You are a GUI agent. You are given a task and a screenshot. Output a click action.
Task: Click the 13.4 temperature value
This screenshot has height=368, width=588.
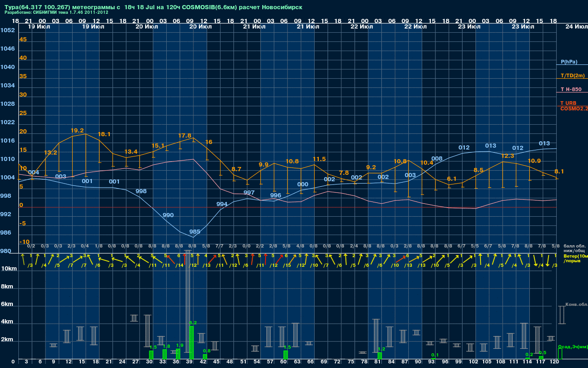point(131,152)
